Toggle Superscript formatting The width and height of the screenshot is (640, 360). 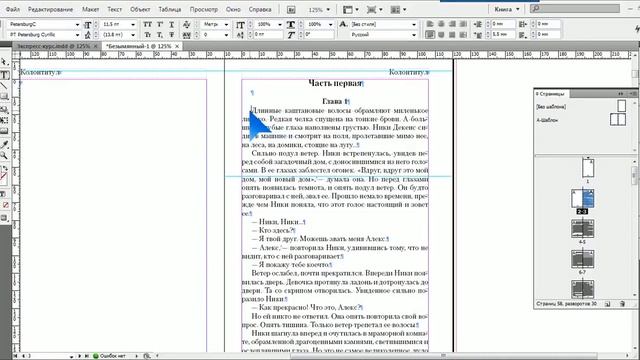(x=160, y=24)
